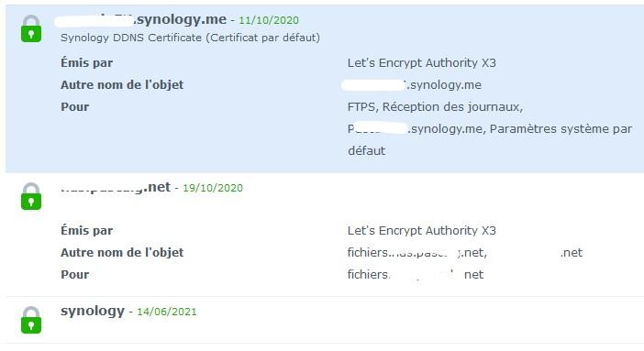644x351 pixels.
Task: Click Let's Encrypt Authority X3 in second certificate
Action: (422, 231)
